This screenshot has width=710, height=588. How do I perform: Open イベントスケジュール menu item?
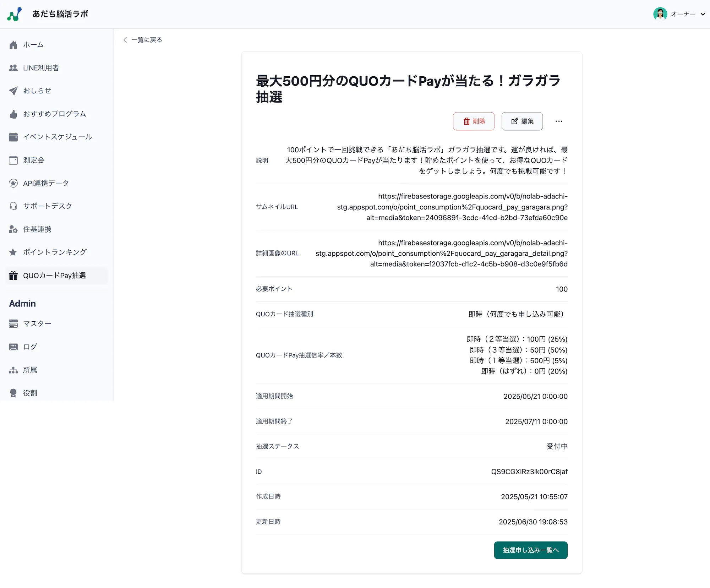57,137
